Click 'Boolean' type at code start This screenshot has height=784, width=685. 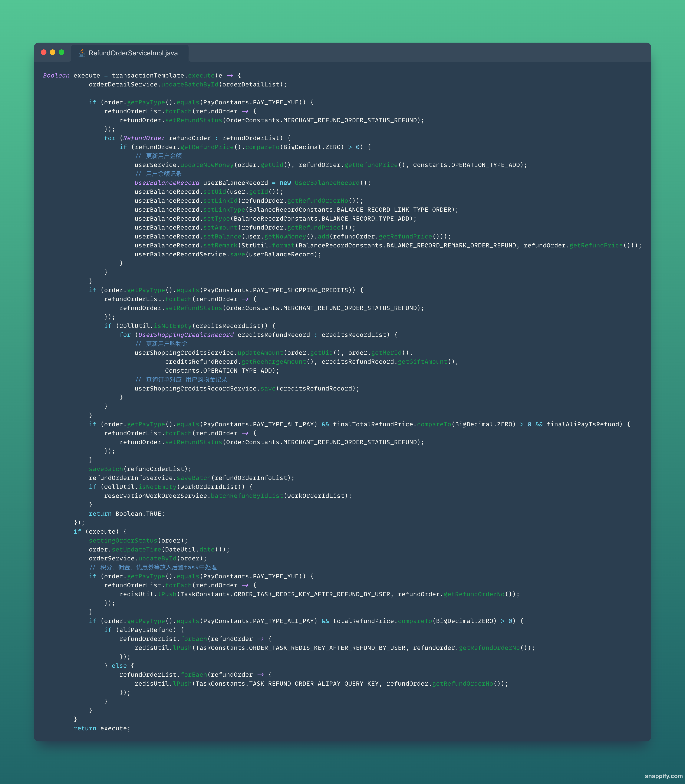pos(56,75)
